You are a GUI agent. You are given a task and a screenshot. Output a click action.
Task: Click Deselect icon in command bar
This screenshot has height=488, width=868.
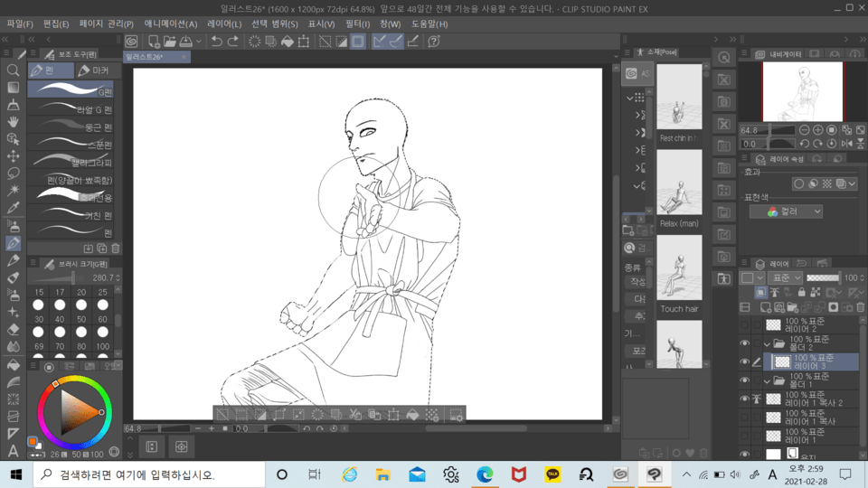(x=325, y=41)
